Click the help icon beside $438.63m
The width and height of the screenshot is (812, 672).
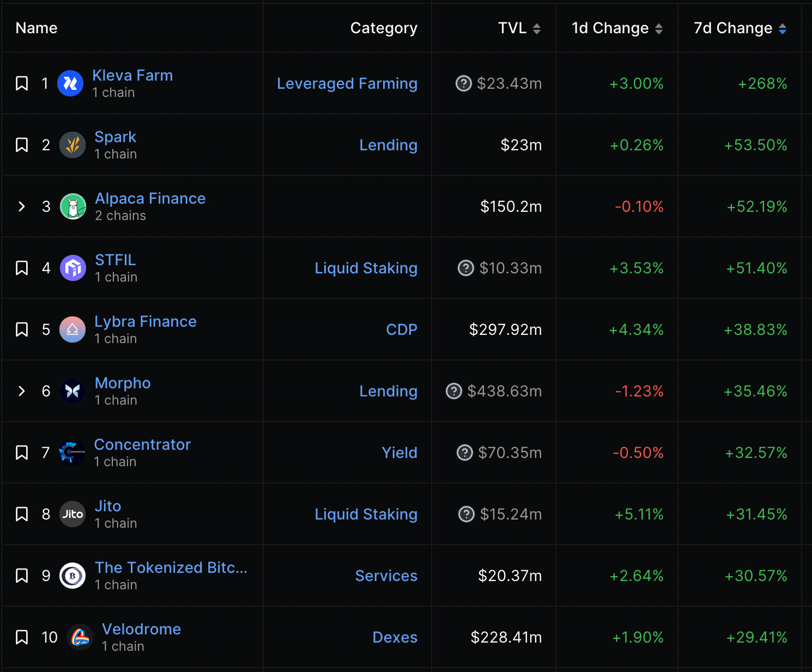454,391
